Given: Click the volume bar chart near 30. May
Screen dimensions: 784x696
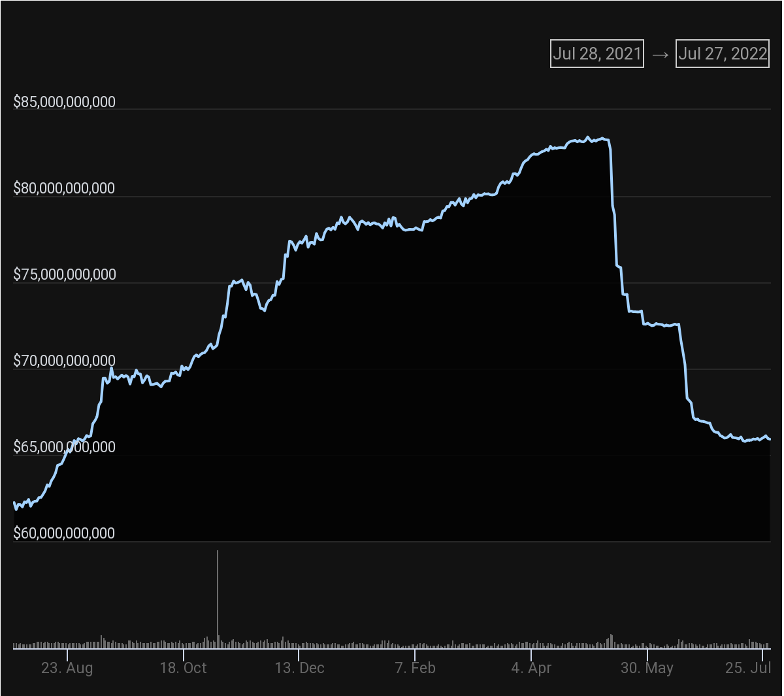Looking at the screenshot, I should point(648,644).
